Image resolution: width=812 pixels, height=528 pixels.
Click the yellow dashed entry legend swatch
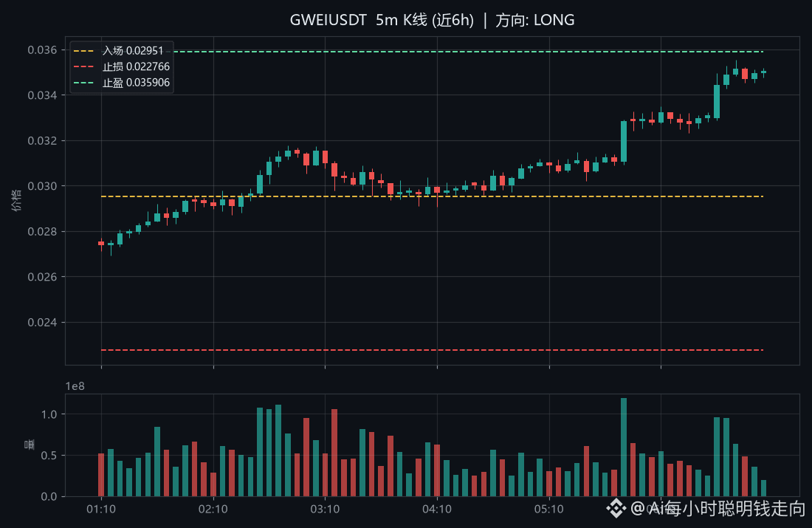point(83,51)
